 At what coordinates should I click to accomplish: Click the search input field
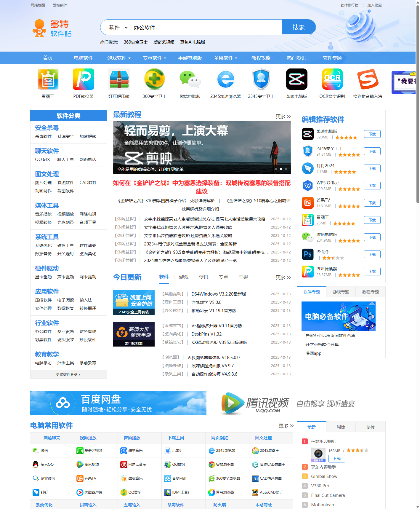206,27
